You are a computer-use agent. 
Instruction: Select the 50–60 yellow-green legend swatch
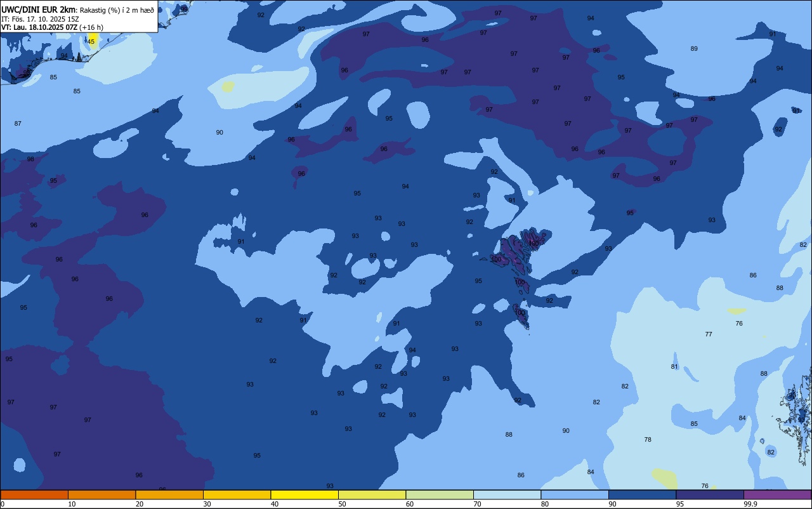(372, 494)
